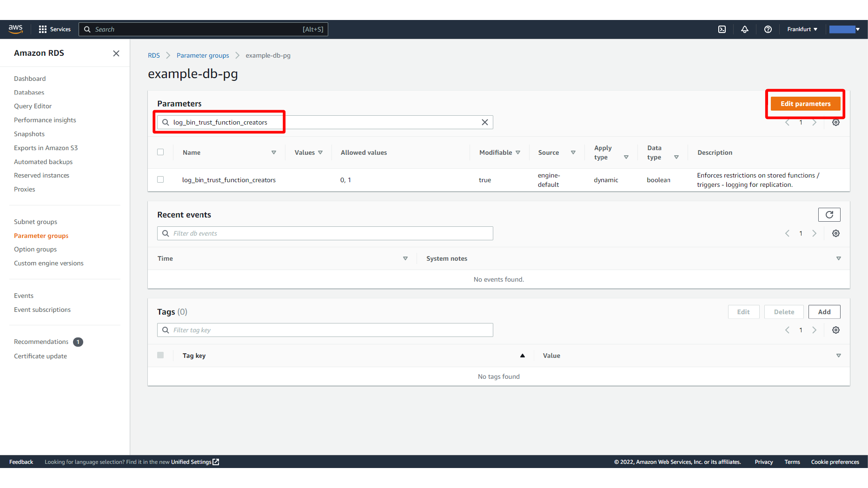Open Event subscriptions page
The image size is (868, 488).
tap(42, 310)
